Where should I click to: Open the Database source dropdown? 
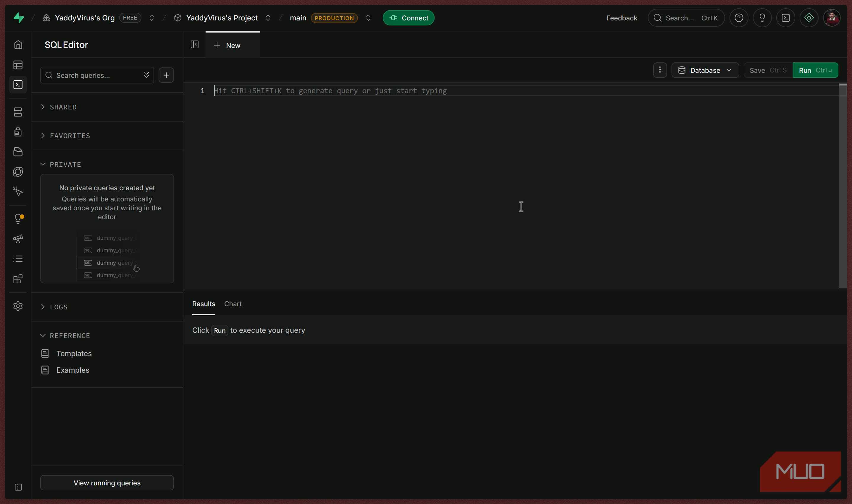click(705, 70)
